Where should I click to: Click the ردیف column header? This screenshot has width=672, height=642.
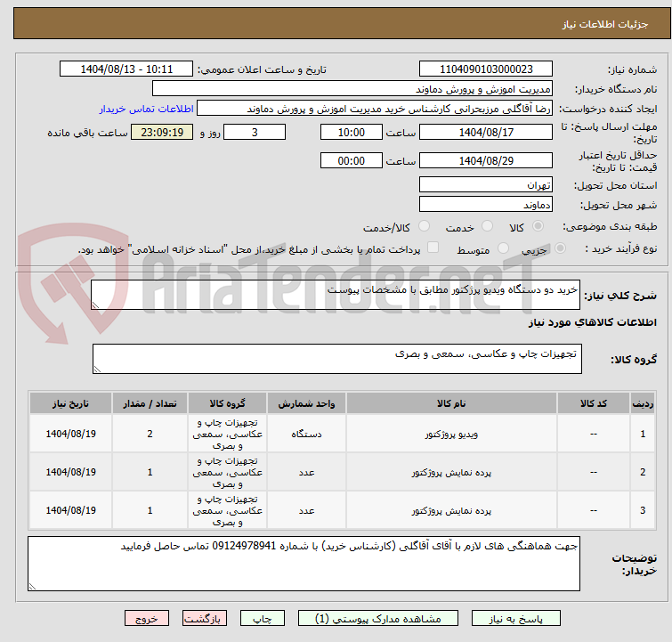[643, 403]
